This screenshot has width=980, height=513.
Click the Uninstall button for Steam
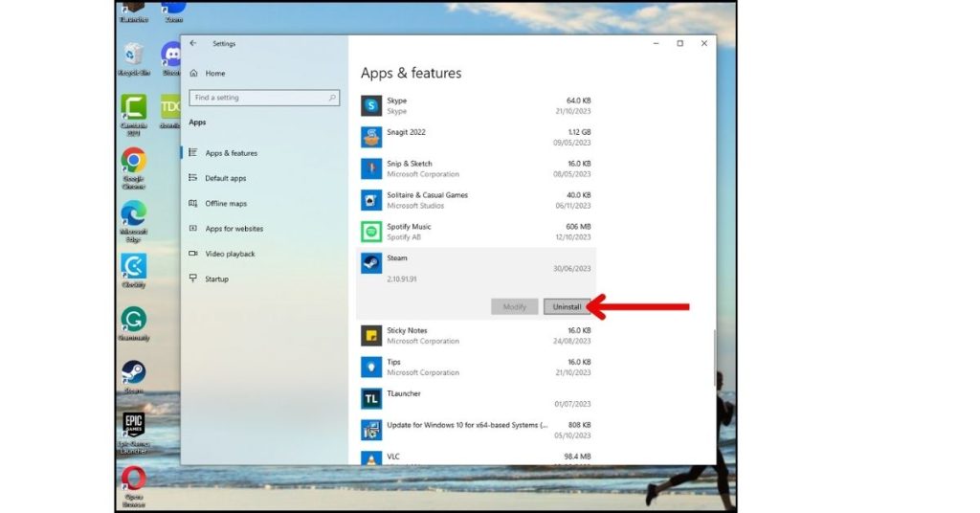[567, 307]
